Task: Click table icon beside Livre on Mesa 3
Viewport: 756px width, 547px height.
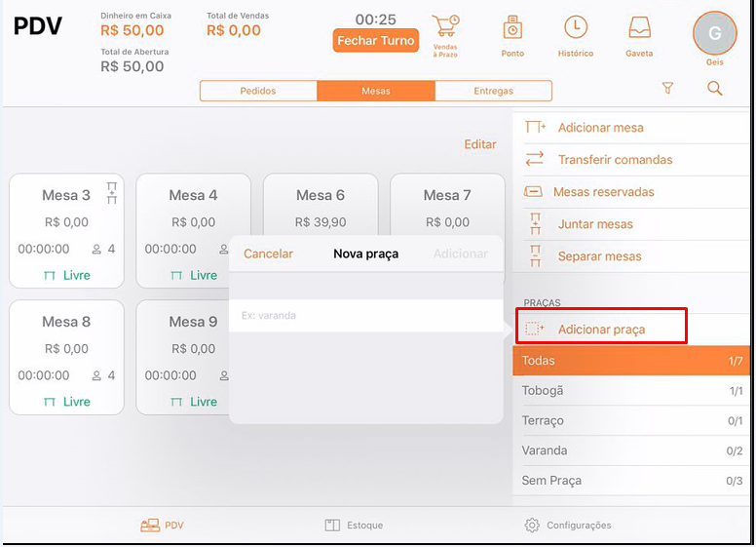Action: [x=49, y=275]
